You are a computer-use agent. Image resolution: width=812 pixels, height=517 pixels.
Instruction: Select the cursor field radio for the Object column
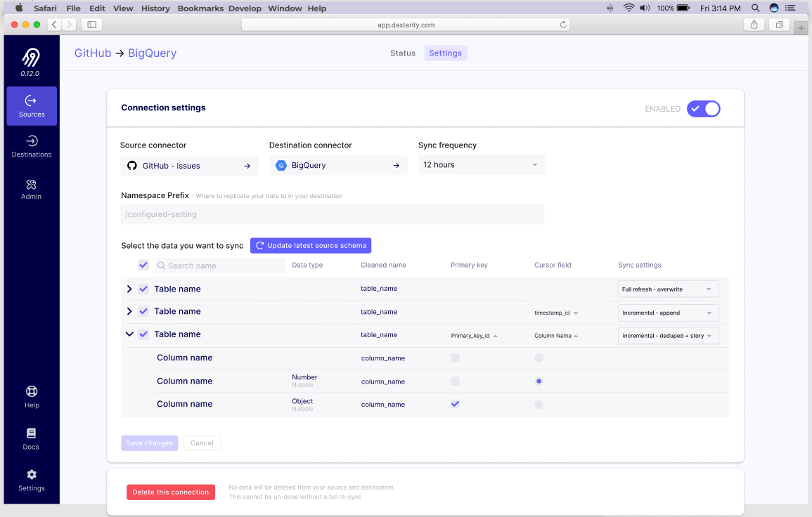point(539,404)
